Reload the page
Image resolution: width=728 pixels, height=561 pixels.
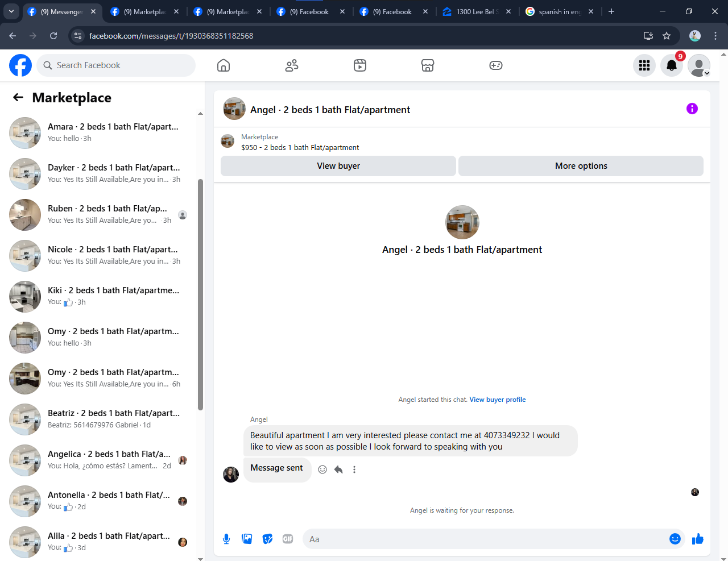coord(53,36)
